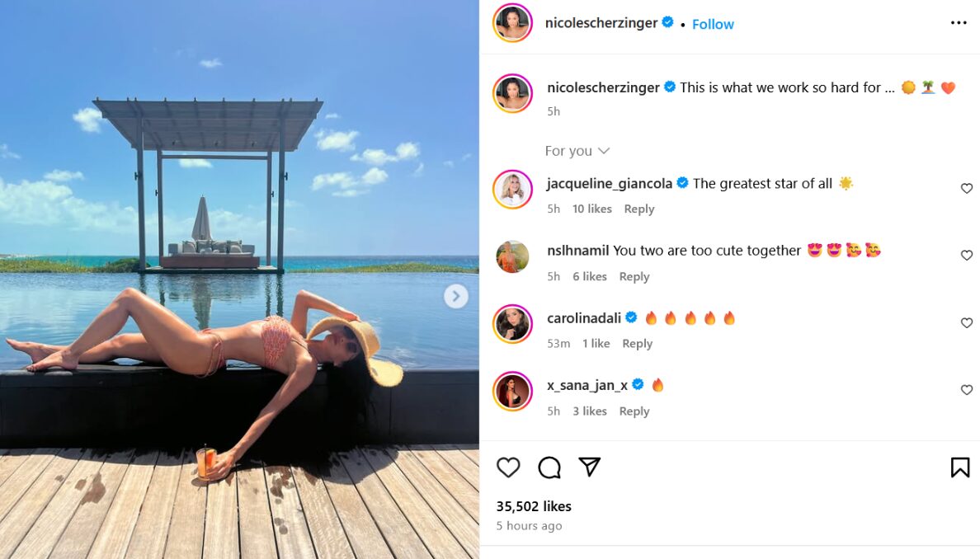
Task: Like x_sana_jan_x's comment heart
Action: pos(966,390)
